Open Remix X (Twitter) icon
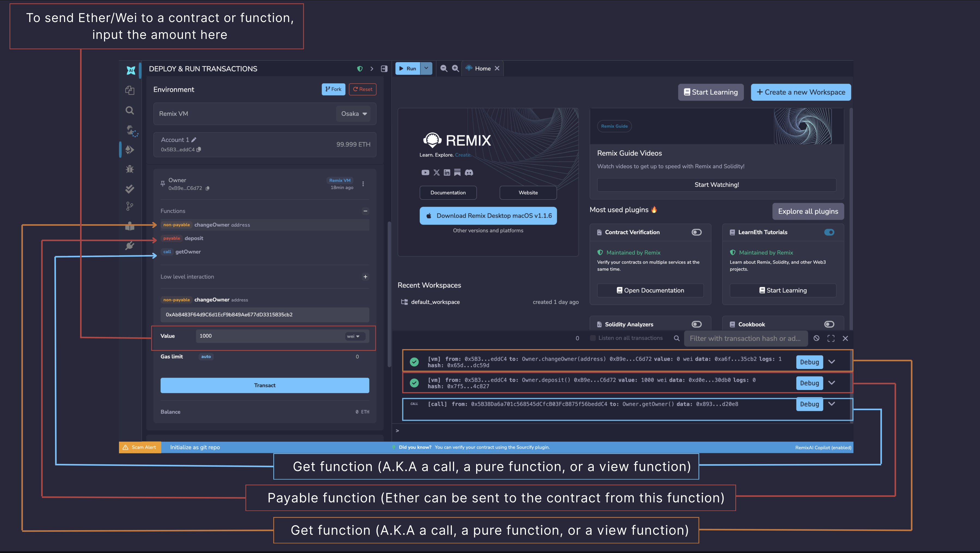980x553 pixels. [x=436, y=173]
